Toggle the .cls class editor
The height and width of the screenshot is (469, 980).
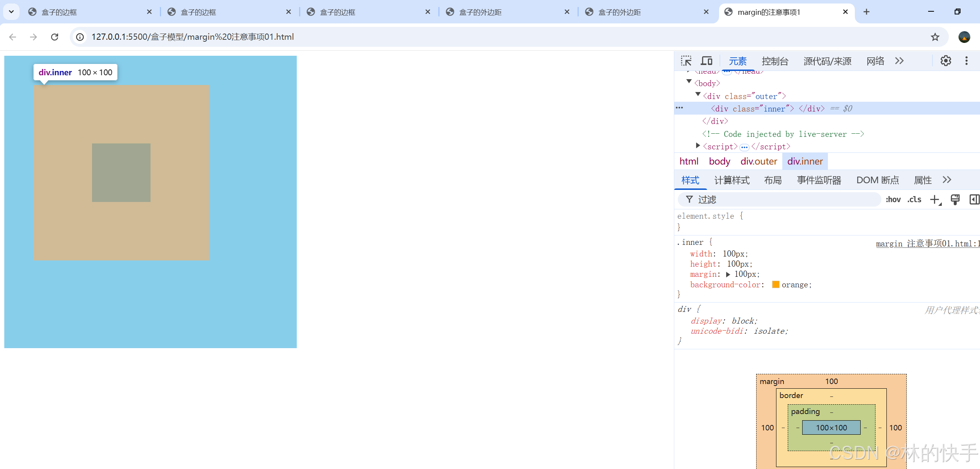click(914, 200)
